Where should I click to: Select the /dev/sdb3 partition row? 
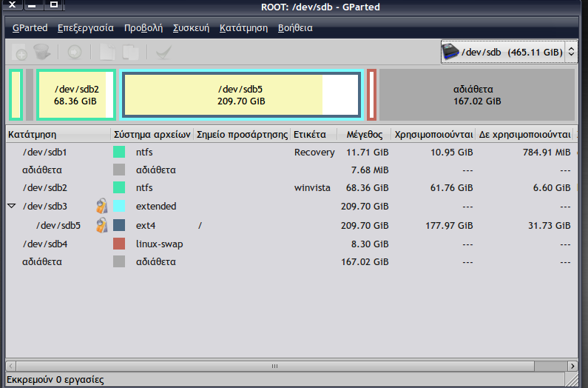(x=291, y=206)
